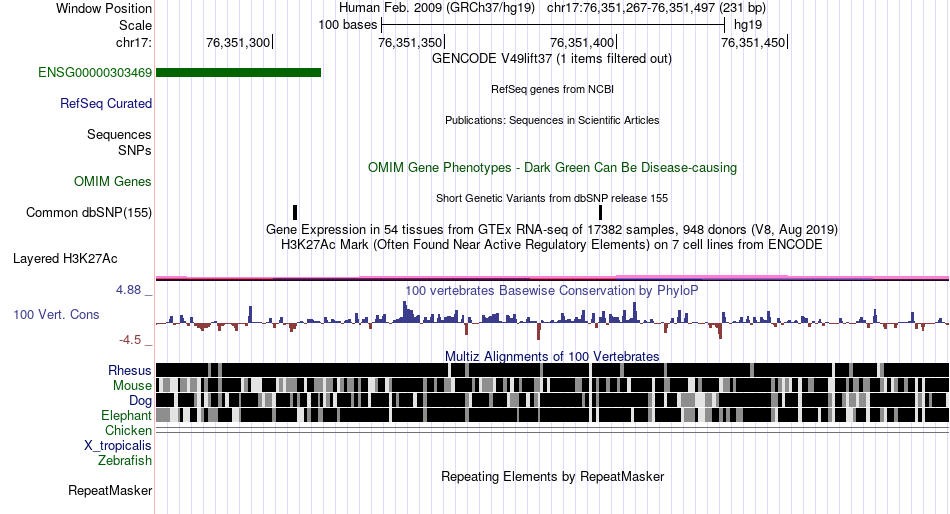Click the Sequences track label
The width and height of the screenshot is (950, 514).
point(119,135)
